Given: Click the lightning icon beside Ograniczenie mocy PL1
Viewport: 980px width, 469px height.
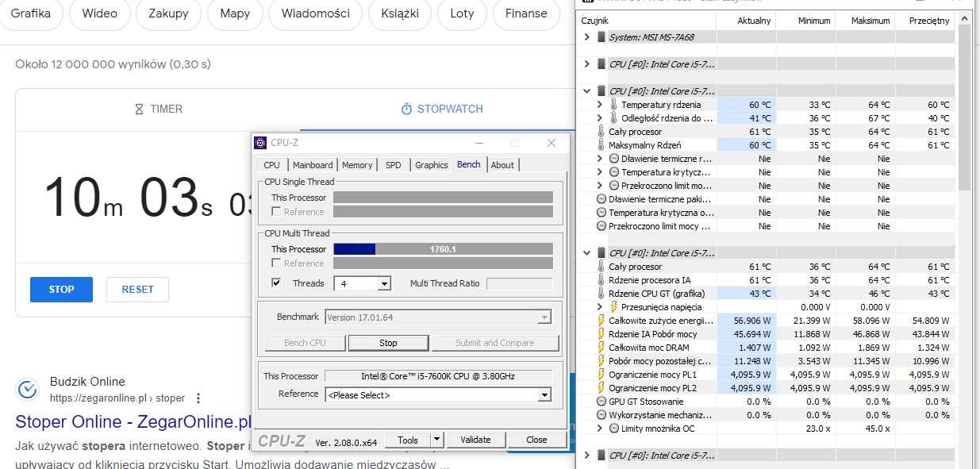Looking at the screenshot, I should 601,375.
